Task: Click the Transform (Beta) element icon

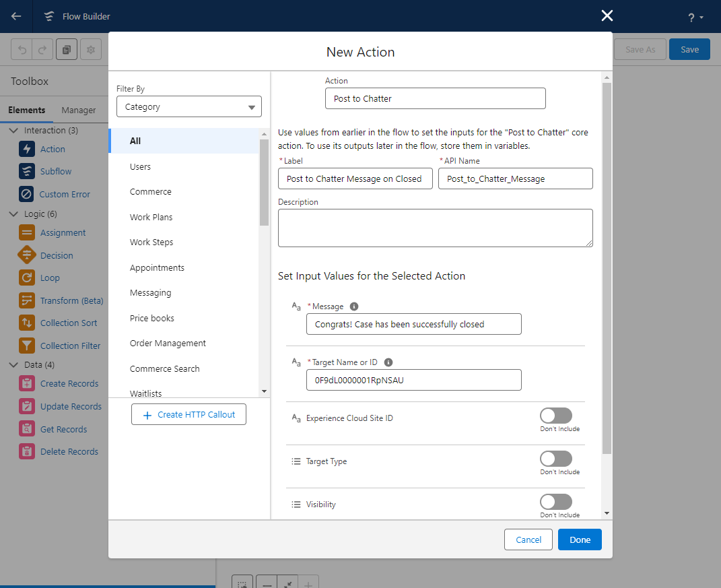Action: coord(27,300)
